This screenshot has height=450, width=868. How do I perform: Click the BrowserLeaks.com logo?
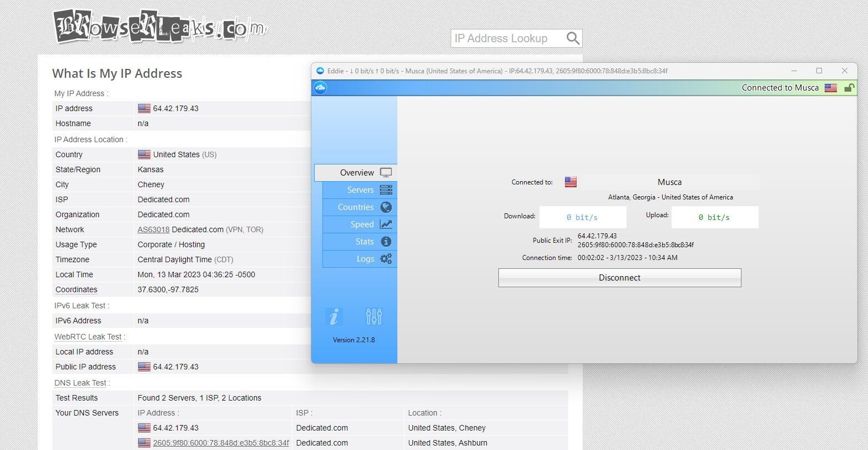point(160,26)
